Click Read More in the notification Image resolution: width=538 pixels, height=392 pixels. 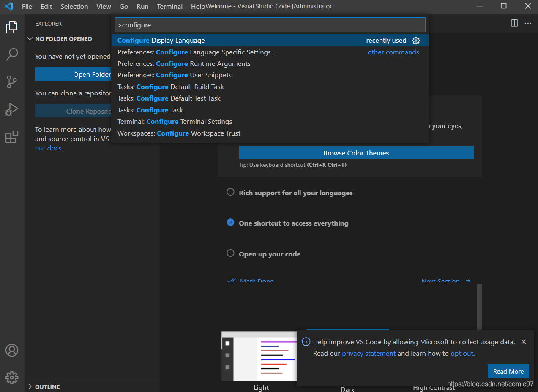[508, 371]
